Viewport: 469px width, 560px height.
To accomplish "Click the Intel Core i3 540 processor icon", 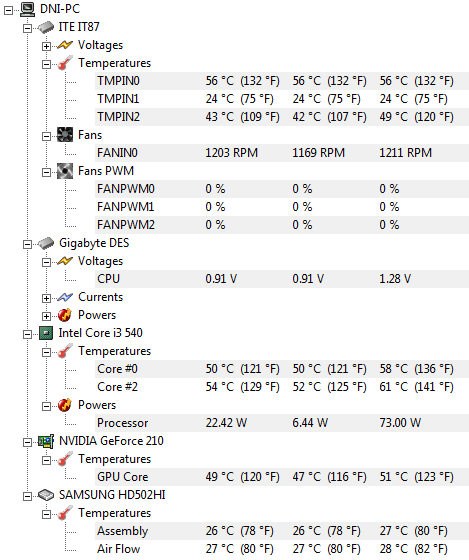I will 46,333.
